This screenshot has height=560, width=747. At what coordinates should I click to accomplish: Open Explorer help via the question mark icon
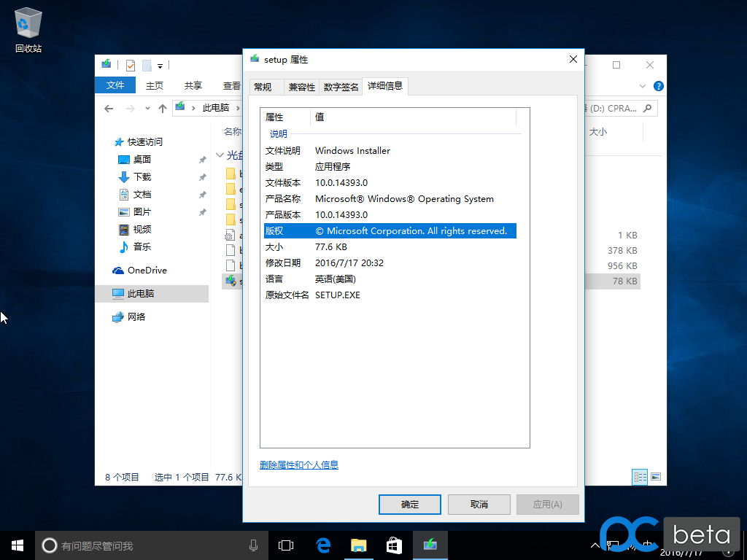click(x=659, y=86)
